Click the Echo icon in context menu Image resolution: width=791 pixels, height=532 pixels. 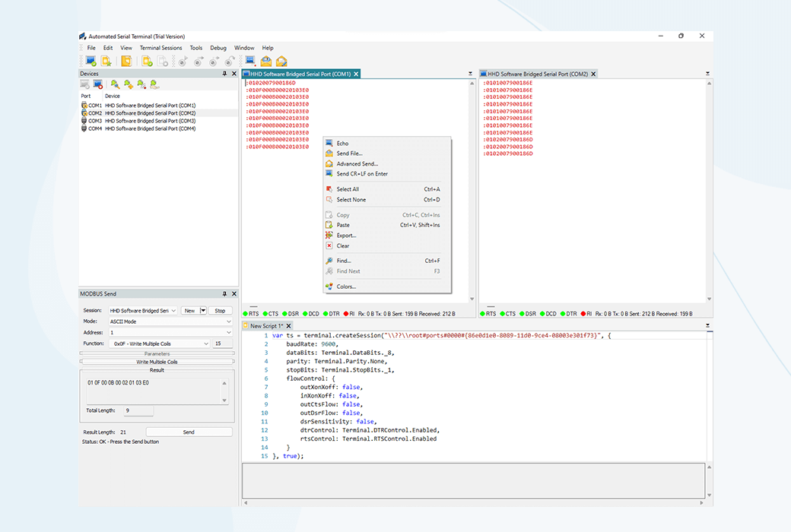click(x=329, y=143)
